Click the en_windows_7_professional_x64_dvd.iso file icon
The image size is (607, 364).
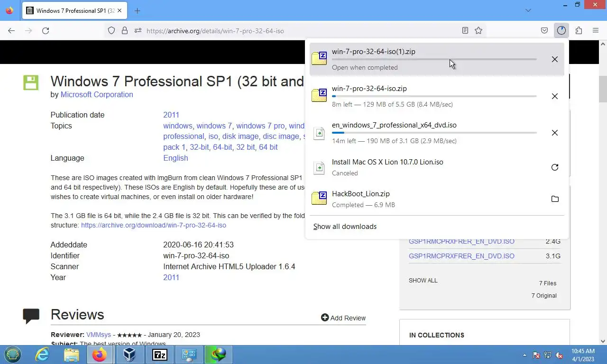coord(319,133)
